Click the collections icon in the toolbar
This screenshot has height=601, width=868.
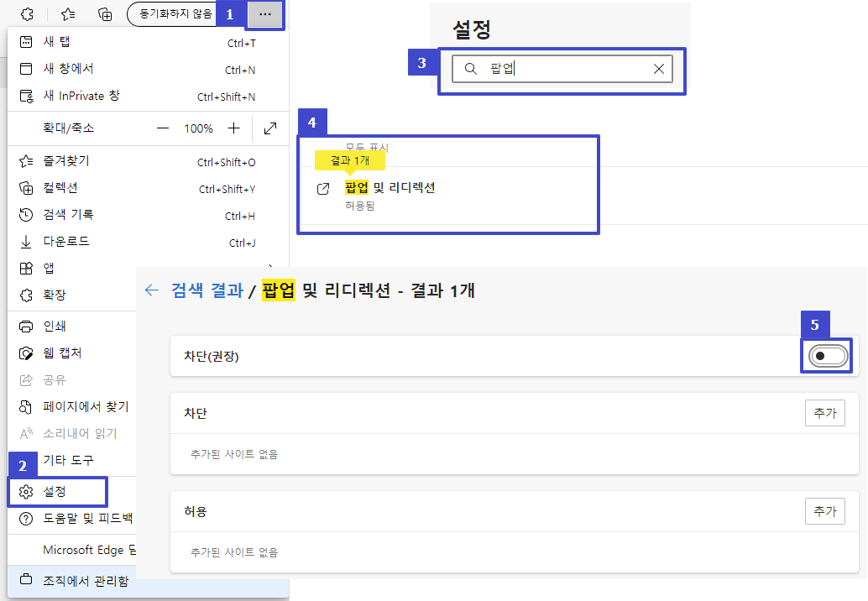coord(105,14)
